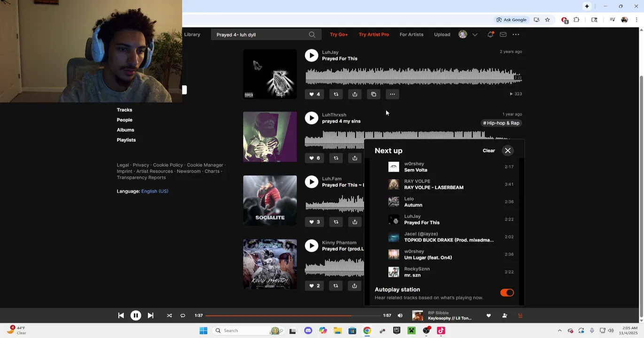
Task: Open the Upload page
Action: [x=442, y=34]
